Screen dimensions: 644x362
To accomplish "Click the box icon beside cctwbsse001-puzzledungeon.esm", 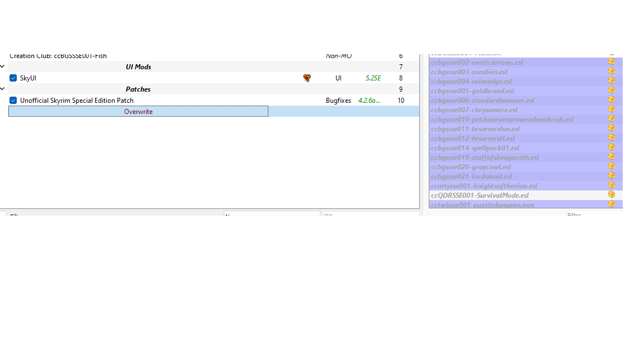I will (x=612, y=204).
